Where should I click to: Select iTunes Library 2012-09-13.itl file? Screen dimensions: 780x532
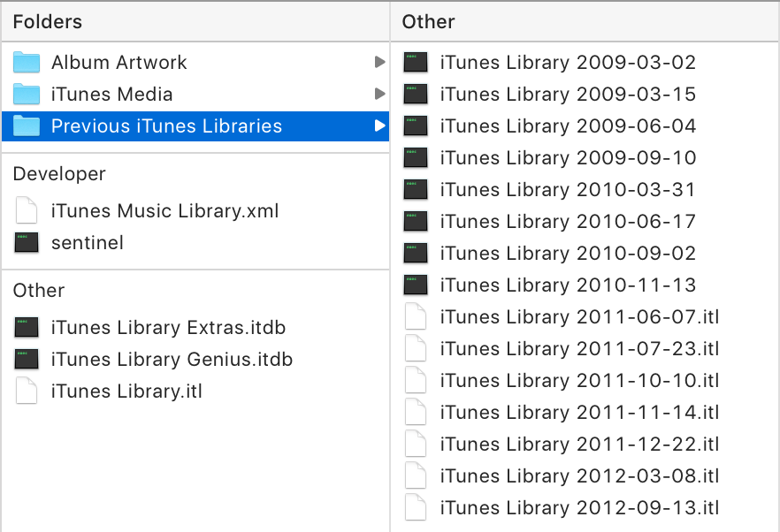579,508
